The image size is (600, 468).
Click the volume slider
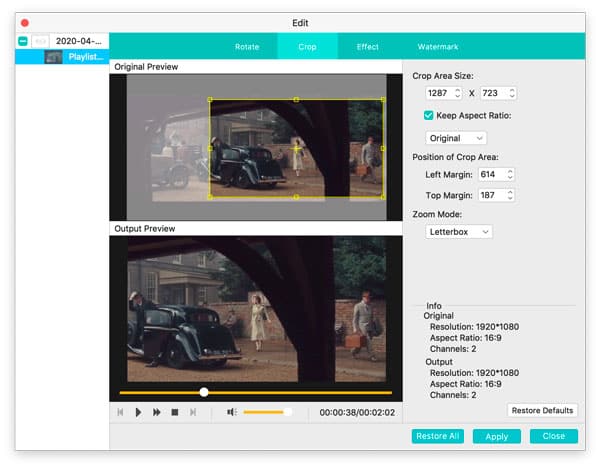(x=267, y=412)
